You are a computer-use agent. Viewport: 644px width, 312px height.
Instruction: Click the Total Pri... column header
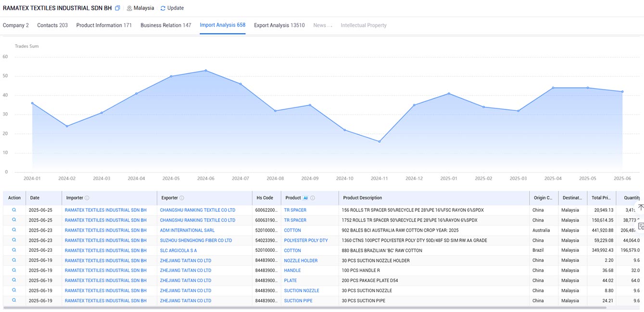[601, 198]
